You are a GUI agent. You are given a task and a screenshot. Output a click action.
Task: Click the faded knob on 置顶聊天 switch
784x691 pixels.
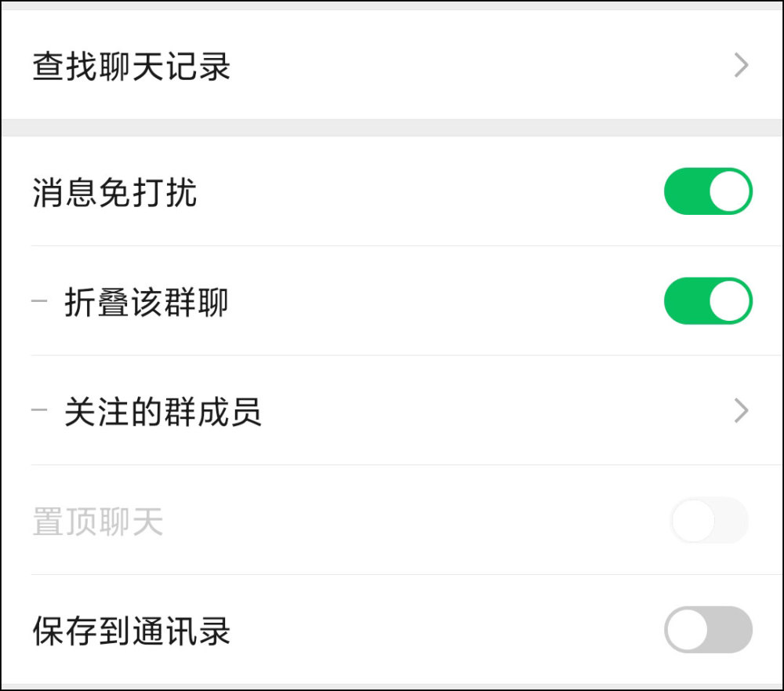693,520
